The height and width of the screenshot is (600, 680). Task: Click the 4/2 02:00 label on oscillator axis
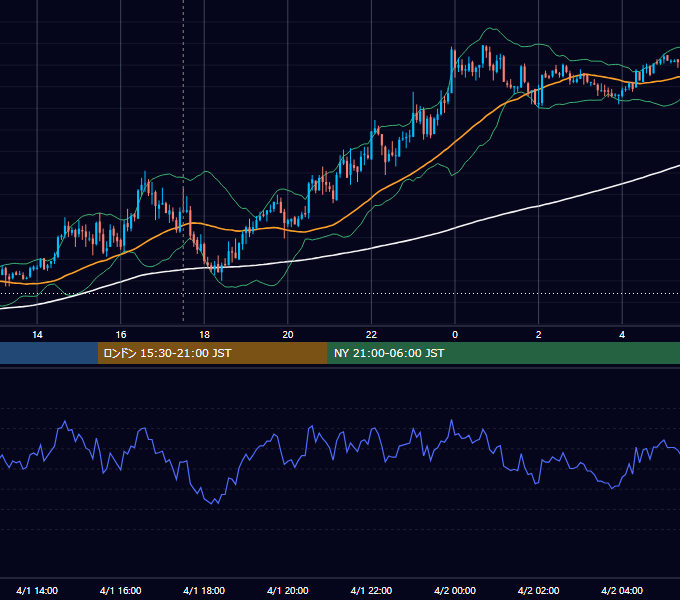[538, 590]
